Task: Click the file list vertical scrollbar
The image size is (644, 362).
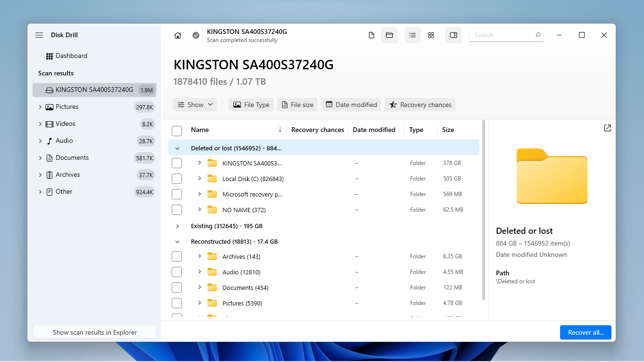Action: (484, 210)
